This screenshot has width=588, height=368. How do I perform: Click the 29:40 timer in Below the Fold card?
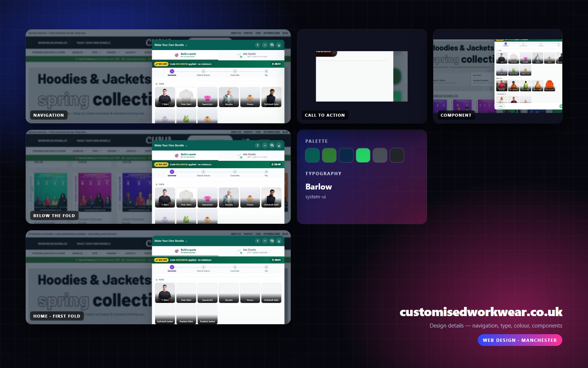276,164
